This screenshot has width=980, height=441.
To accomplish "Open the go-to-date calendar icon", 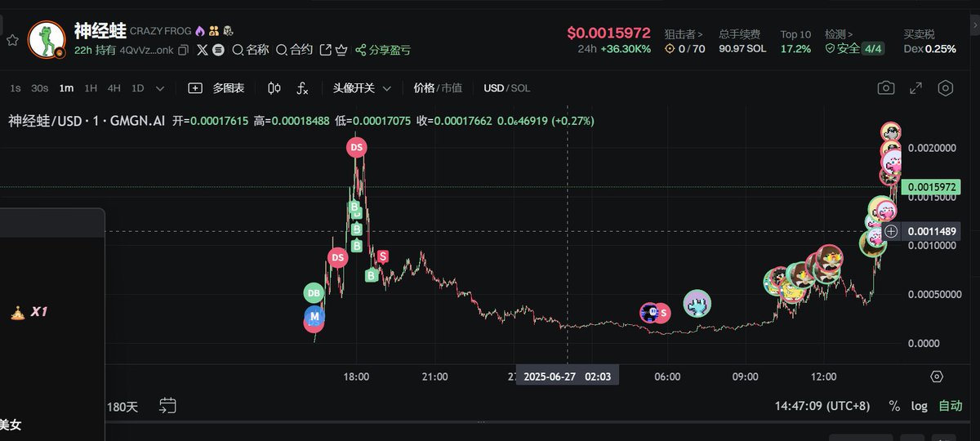I will [168, 405].
